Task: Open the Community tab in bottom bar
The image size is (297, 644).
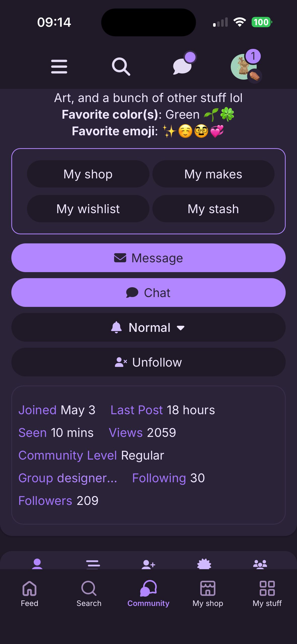Action: click(148, 593)
